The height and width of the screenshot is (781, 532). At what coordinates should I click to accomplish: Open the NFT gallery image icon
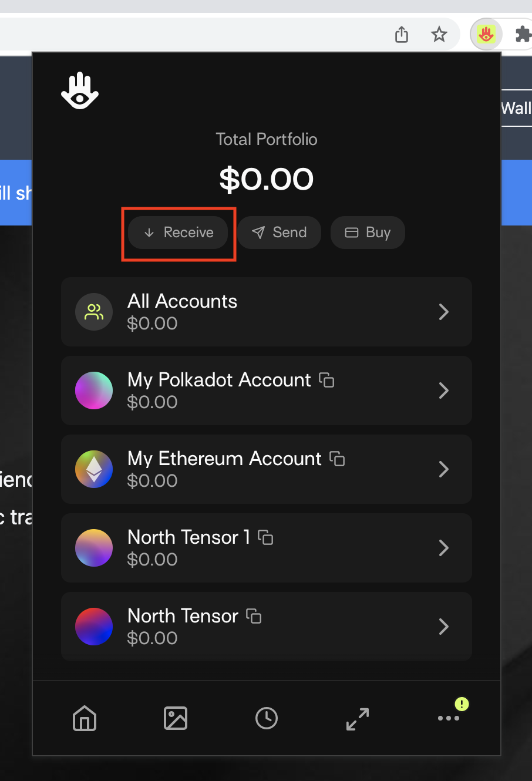tap(176, 718)
